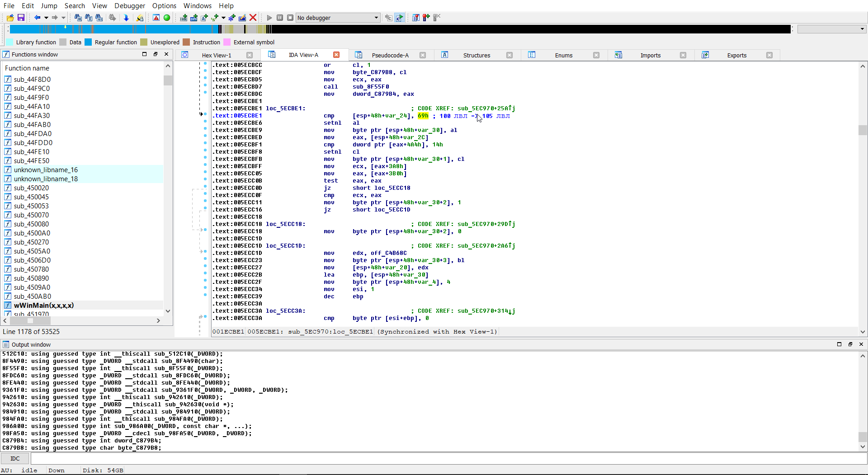Click the add breakpoint icon
This screenshot has height=475, width=868.
click(426, 18)
